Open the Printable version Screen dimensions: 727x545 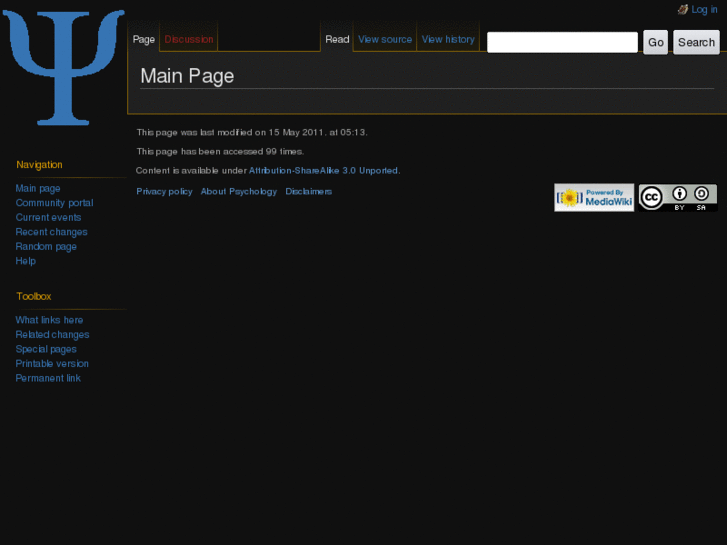pos(52,364)
